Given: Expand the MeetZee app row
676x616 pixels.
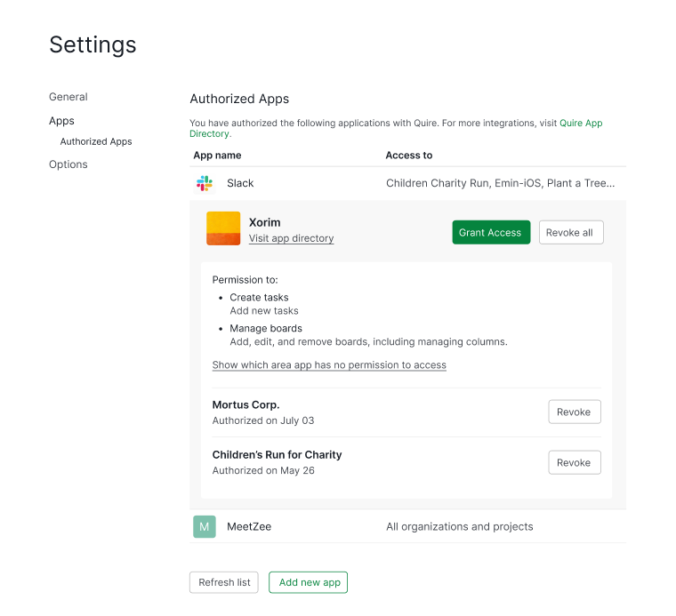Looking at the screenshot, I should (408, 526).
